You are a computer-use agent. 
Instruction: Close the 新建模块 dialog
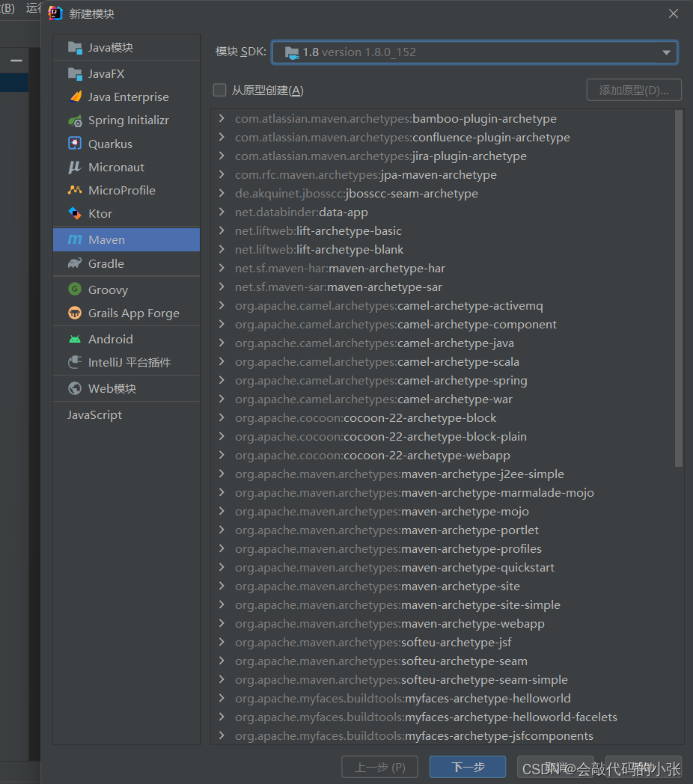point(674,13)
